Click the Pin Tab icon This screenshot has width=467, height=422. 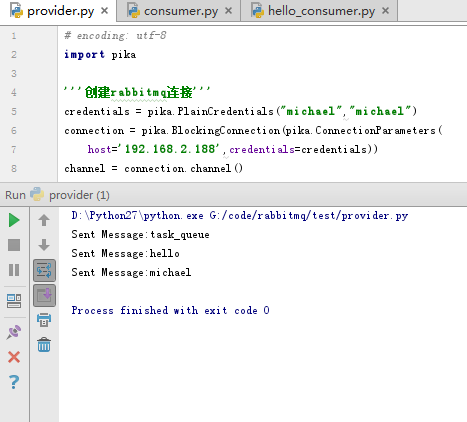(x=14, y=332)
